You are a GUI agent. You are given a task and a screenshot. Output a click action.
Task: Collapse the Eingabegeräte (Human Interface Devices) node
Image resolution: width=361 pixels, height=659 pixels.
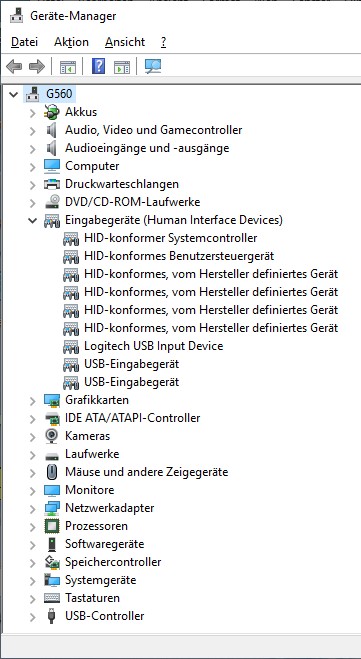click(x=33, y=220)
